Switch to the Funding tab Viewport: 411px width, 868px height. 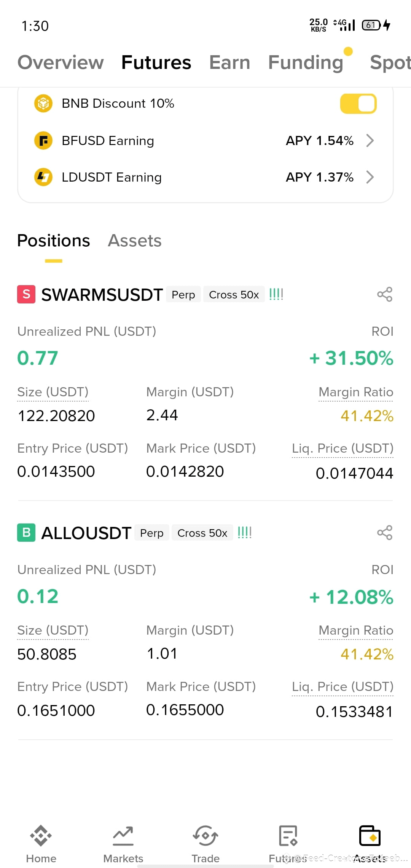306,62
